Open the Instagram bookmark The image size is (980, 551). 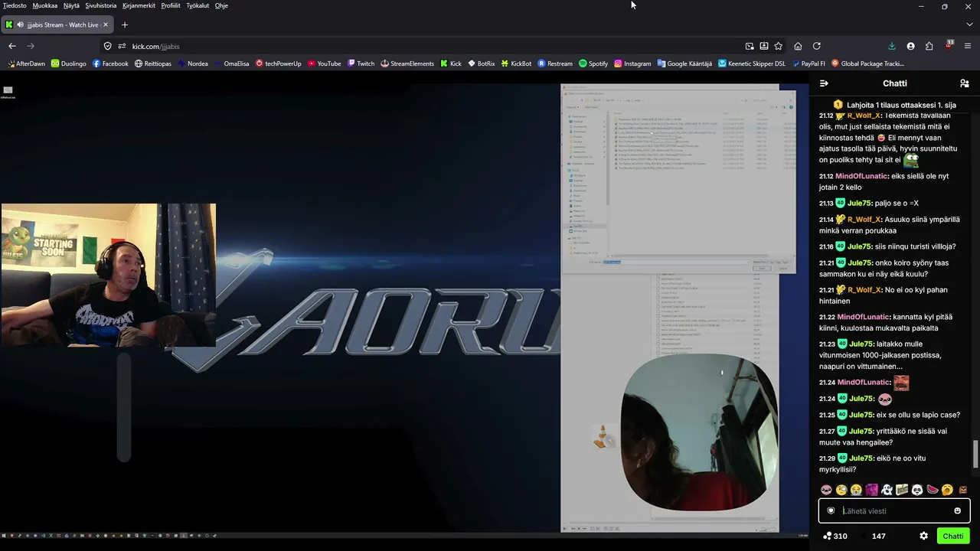tap(632, 64)
